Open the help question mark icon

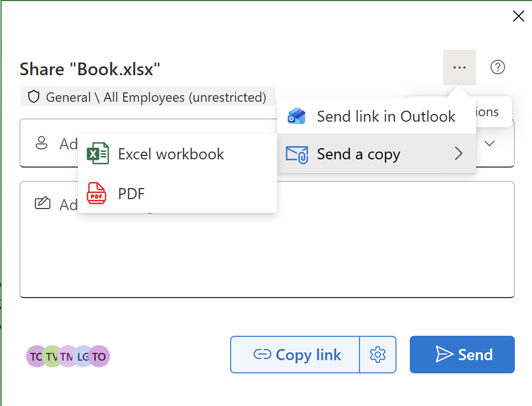497,67
